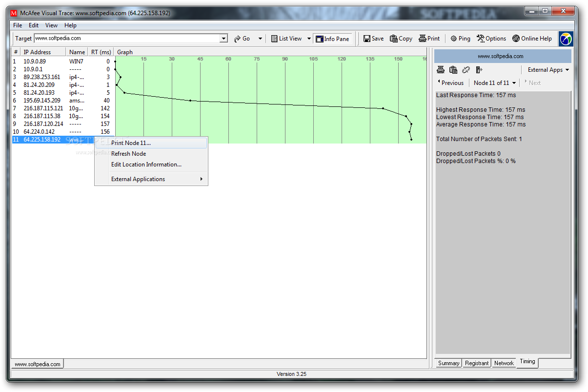Click the # column header

(x=16, y=52)
